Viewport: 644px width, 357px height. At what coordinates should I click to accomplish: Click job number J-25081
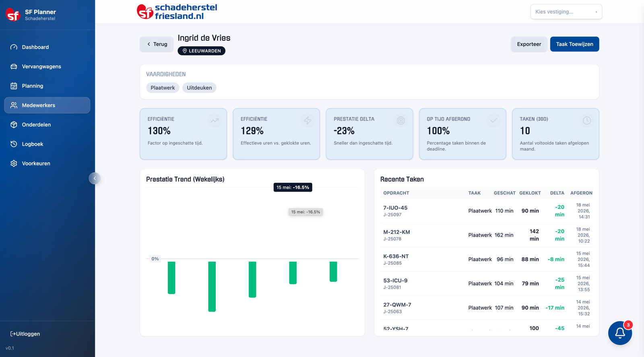(x=392, y=287)
